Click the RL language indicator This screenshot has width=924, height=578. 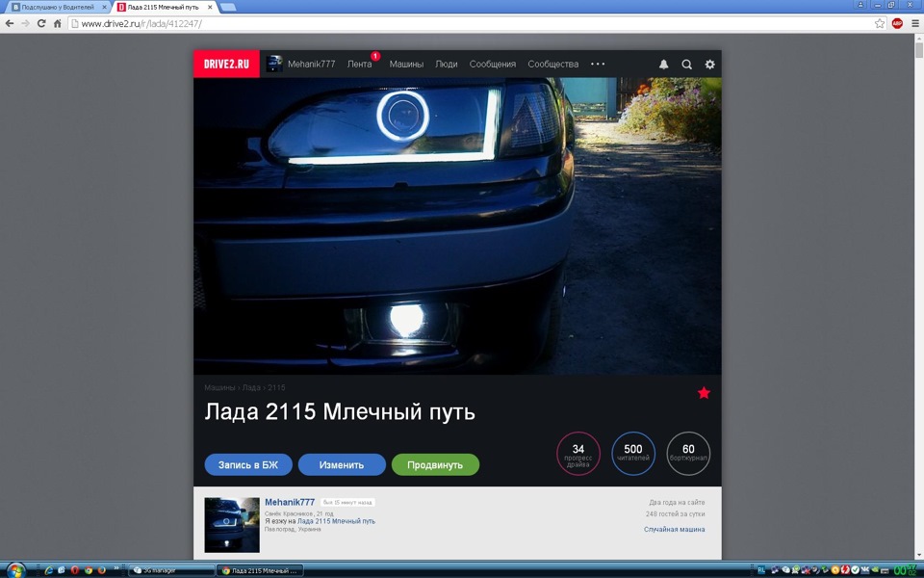click(761, 569)
